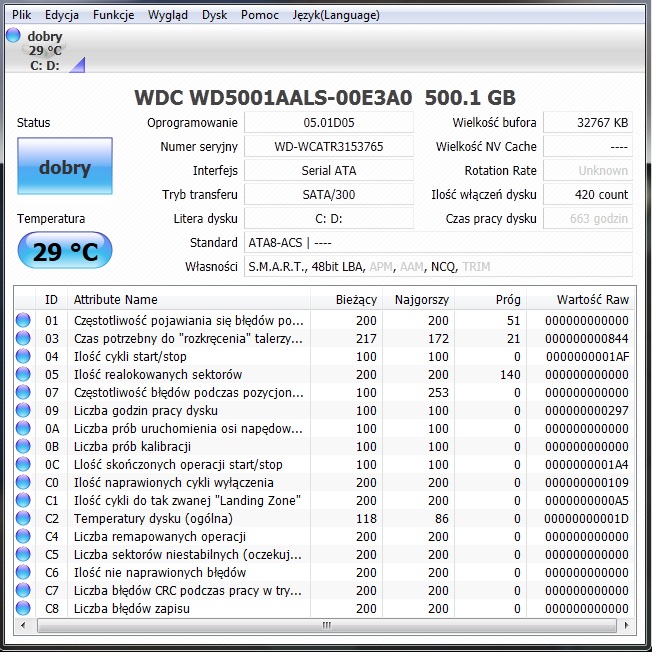Open the Funkcje menu
Viewport: 652px width, 652px height.
click(x=113, y=15)
